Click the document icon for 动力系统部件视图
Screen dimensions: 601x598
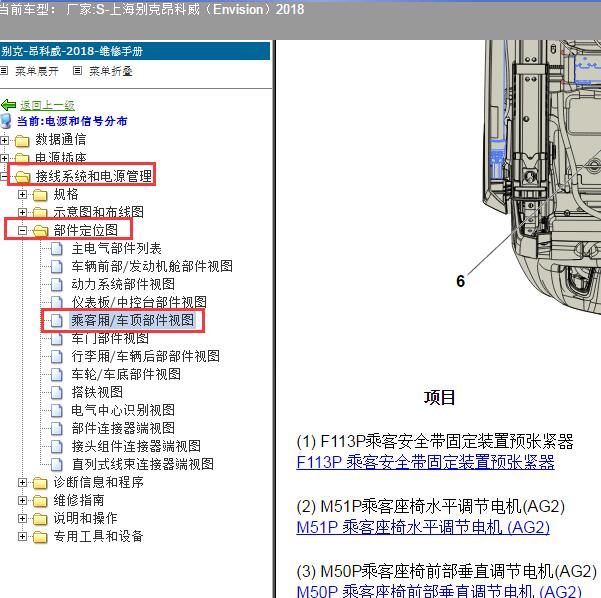(57, 284)
